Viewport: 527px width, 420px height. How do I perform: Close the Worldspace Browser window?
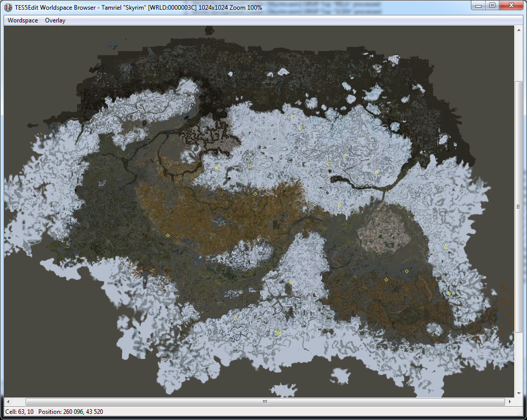point(511,6)
